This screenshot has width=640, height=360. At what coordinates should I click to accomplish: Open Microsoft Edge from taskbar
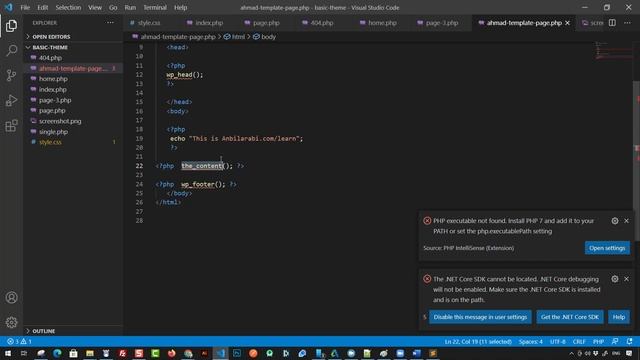coord(57,353)
